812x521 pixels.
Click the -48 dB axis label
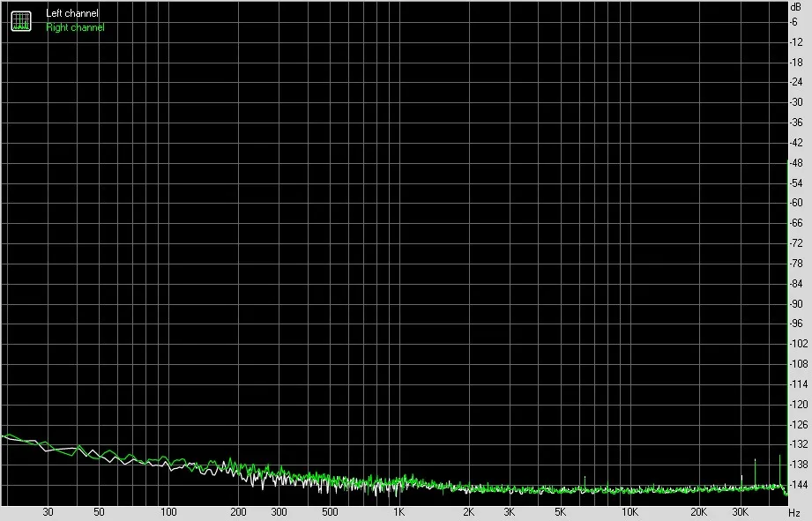point(796,162)
